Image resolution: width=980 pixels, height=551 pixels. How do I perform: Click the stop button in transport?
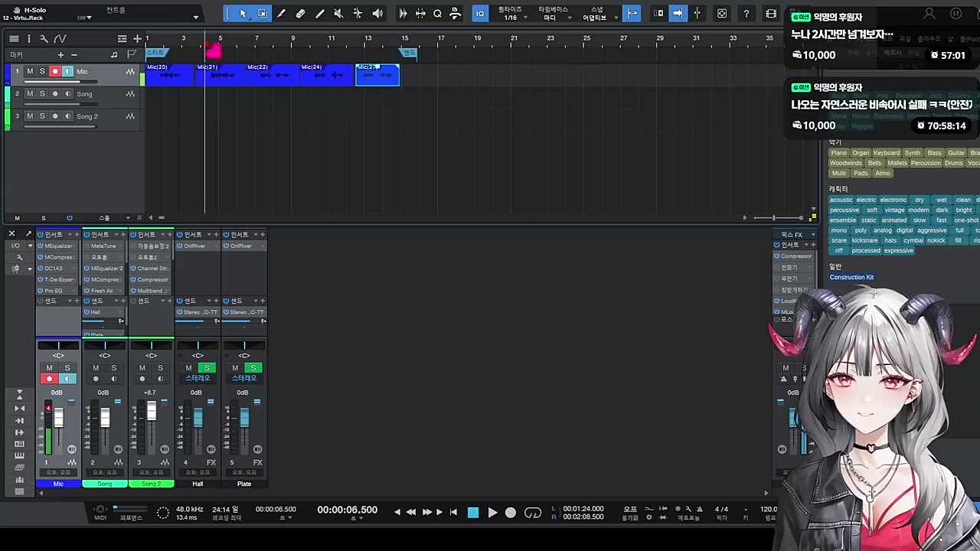pyautogui.click(x=473, y=513)
